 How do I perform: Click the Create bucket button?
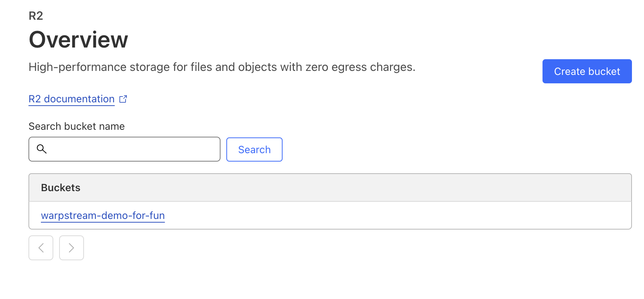tap(587, 71)
